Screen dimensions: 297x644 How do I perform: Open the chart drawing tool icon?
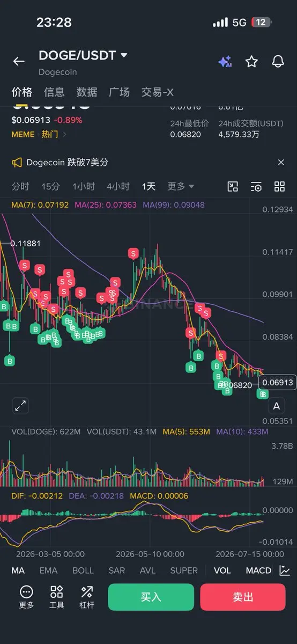pyautogui.click(x=233, y=187)
